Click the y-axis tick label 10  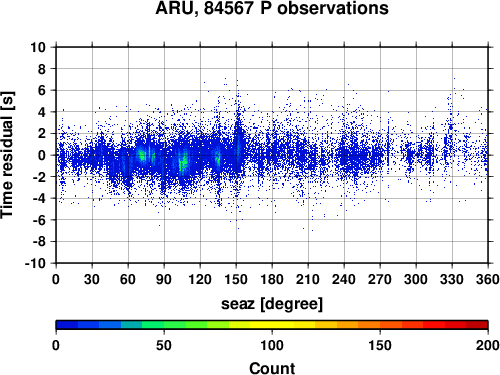pos(38,47)
